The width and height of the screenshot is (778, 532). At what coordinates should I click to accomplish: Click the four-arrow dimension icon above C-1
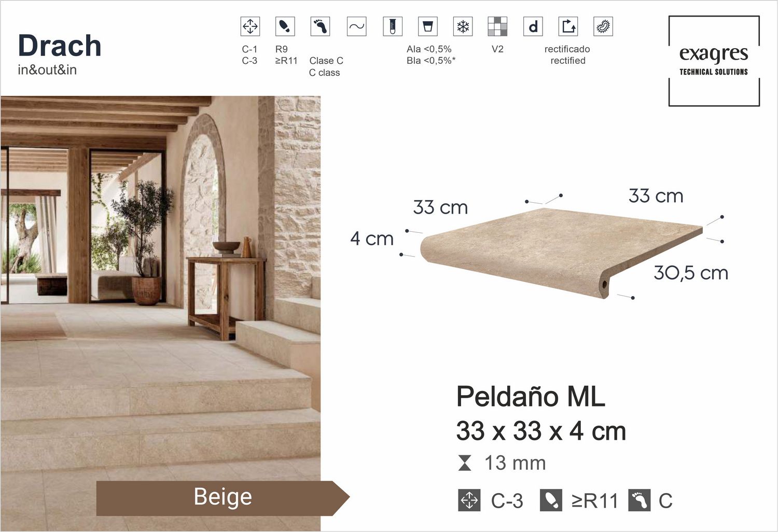(251, 26)
